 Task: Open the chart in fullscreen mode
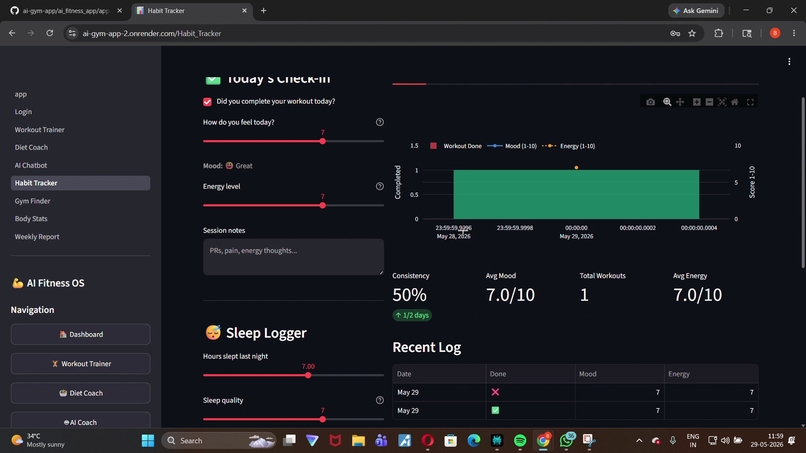(x=750, y=102)
